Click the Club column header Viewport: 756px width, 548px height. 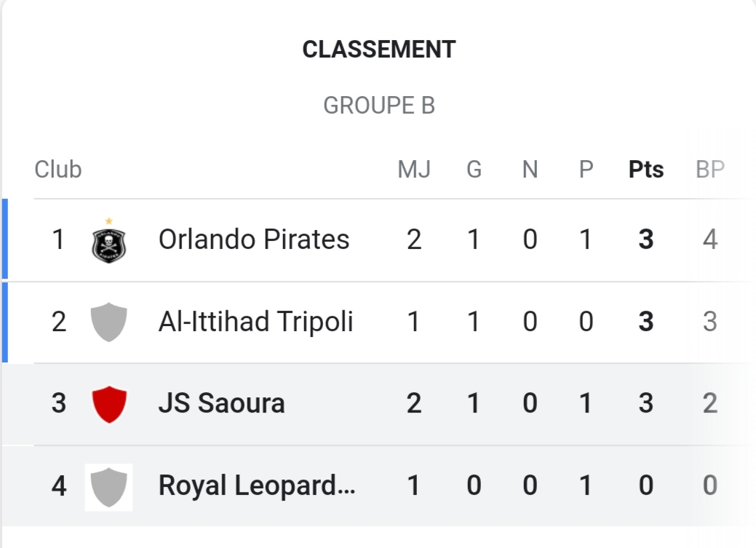[x=58, y=170]
